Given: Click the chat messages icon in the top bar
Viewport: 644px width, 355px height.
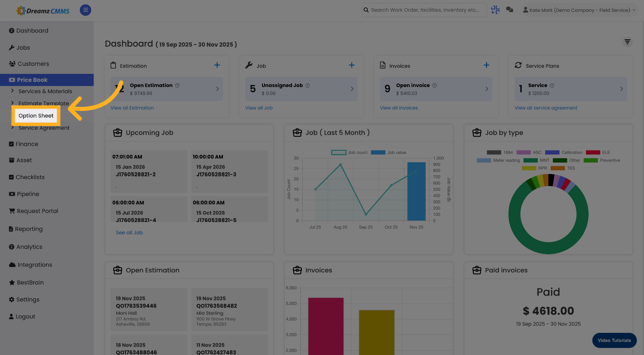Looking at the screenshot, I should [x=509, y=10].
